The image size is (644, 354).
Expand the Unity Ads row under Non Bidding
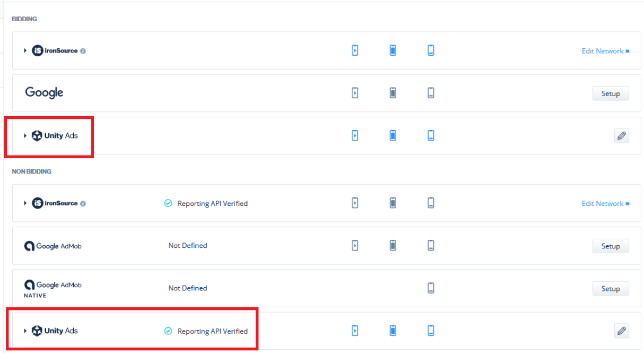point(25,331)
